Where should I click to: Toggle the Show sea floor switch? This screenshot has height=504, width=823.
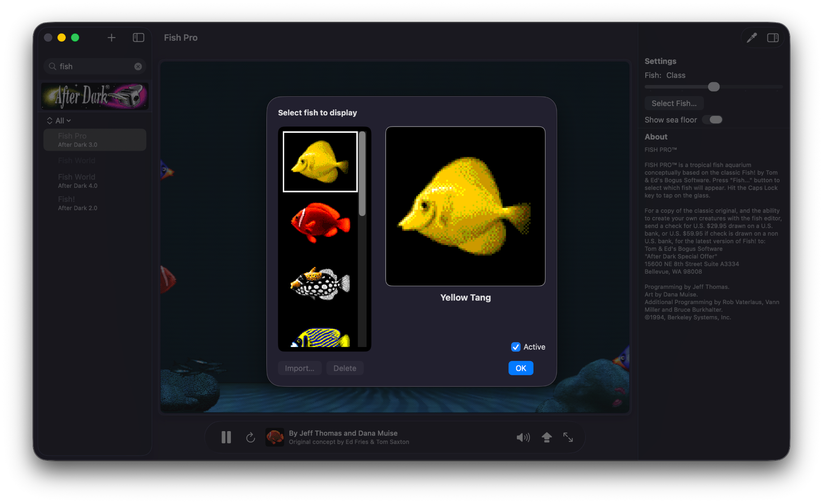point(712,119)
